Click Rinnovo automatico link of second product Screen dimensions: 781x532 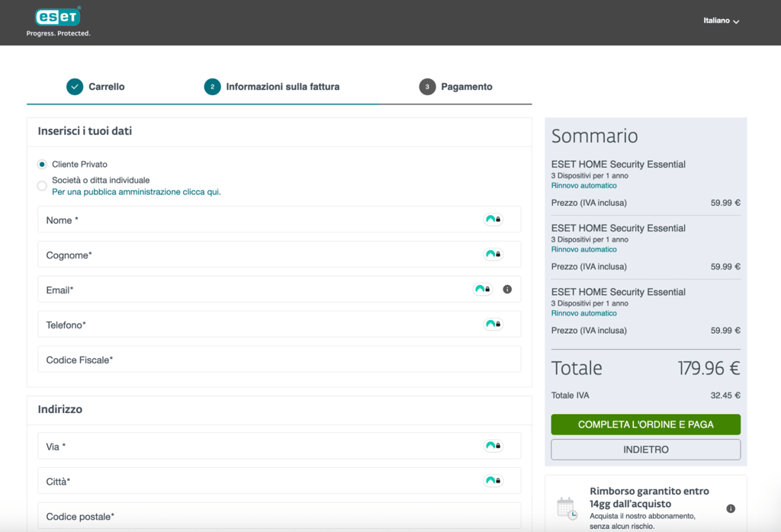click(x=583, y=249)
